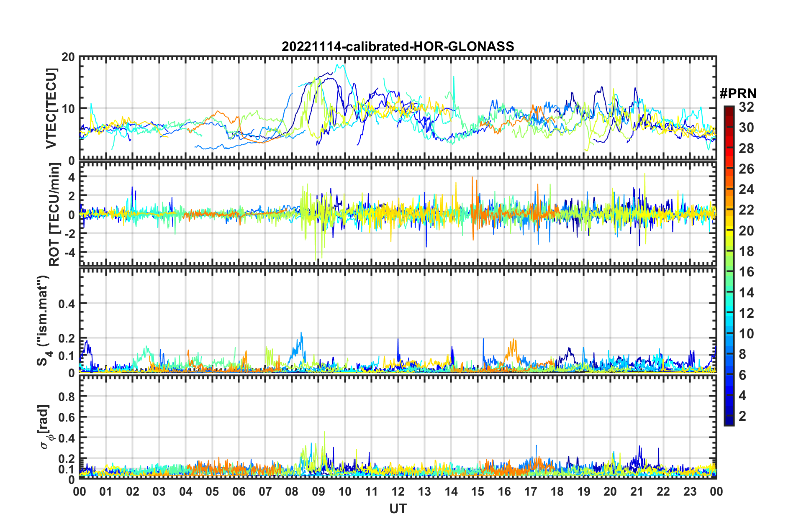
Task: Select the colorbar orange band at PRN 24
Action: click(x=729, y=189)
